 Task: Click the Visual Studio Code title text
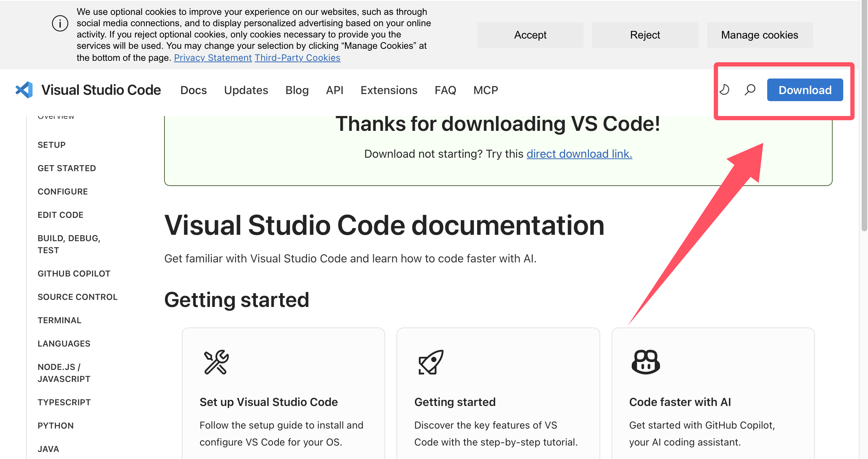tap(101, 90)
